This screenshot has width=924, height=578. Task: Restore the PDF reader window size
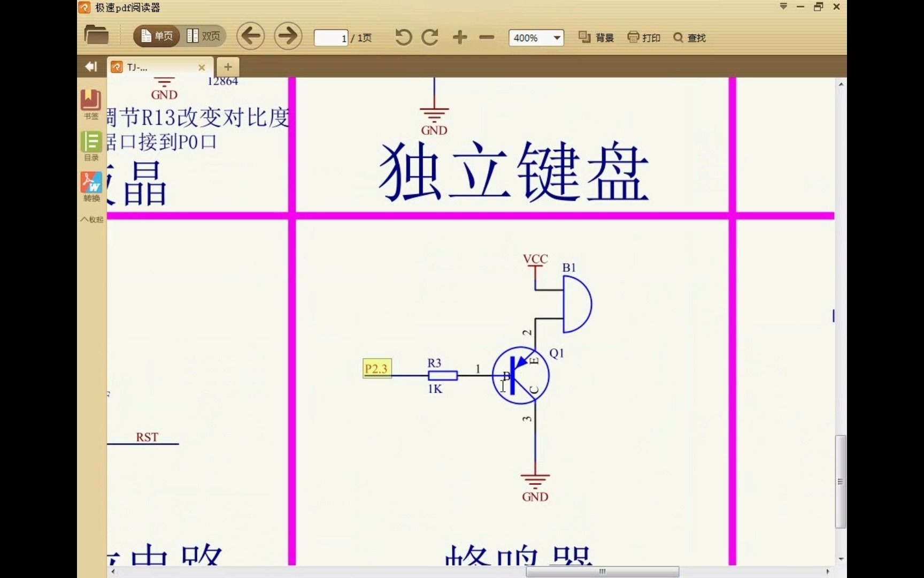pos(819,7)
